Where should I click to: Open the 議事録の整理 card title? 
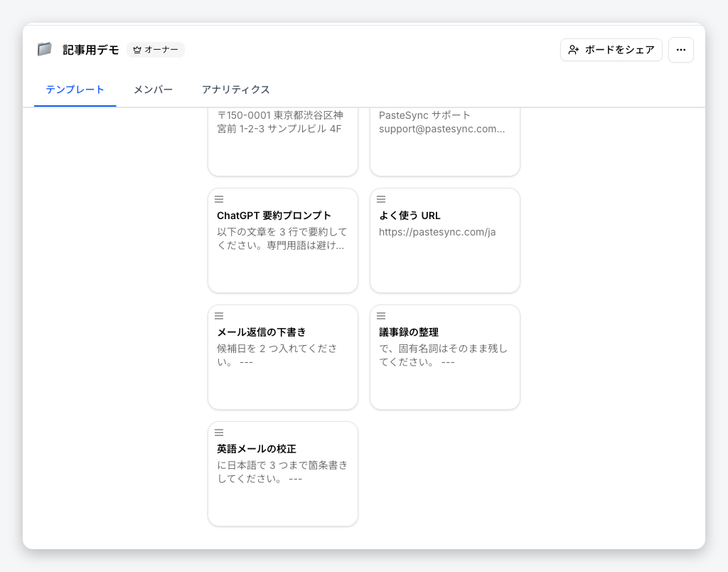[409, 332]
